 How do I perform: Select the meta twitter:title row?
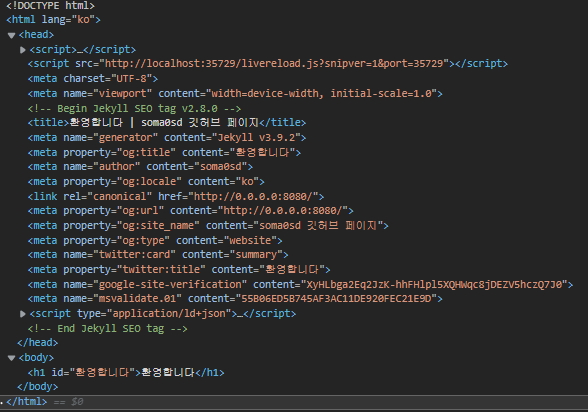pyautogui.click(x=179, y=270)
